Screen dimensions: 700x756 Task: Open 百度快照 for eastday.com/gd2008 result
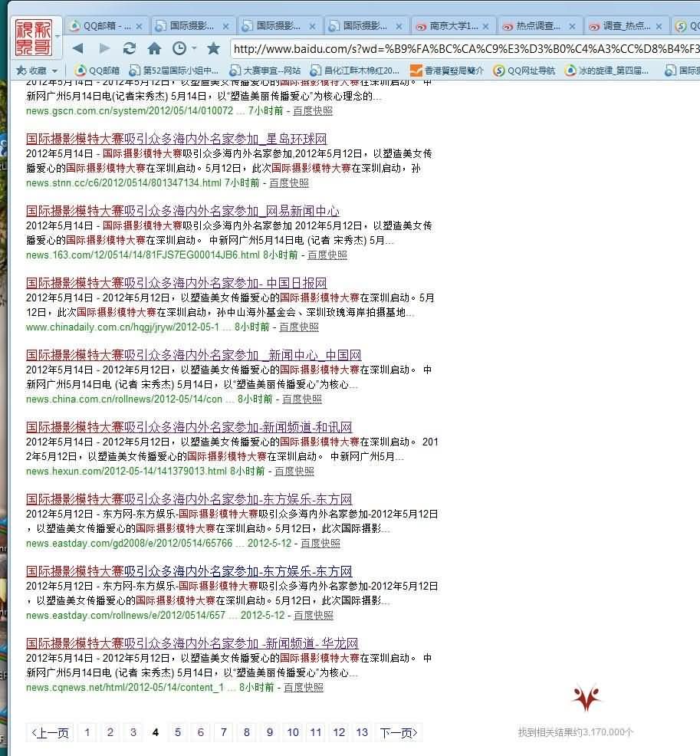[320, 544]
